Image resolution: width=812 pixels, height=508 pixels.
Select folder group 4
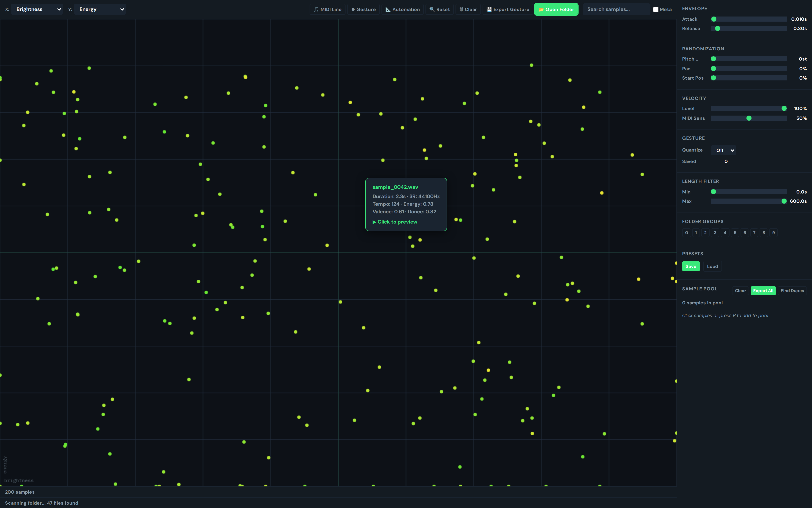point(725,232)
